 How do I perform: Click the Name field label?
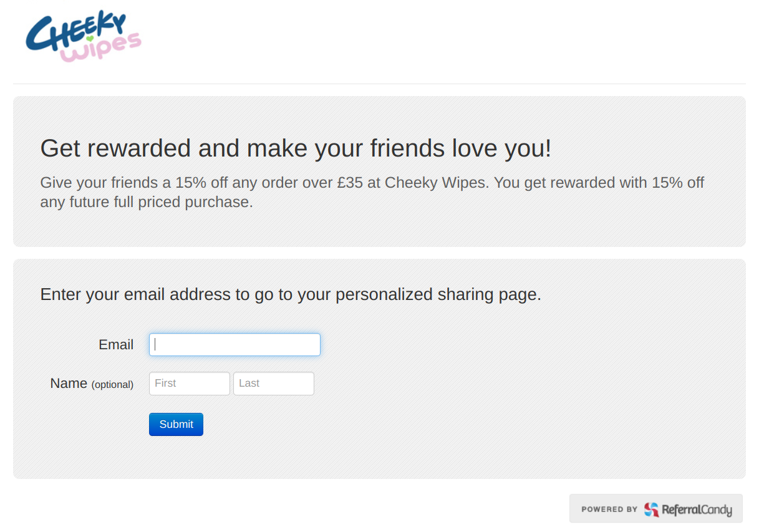[69, 384]
